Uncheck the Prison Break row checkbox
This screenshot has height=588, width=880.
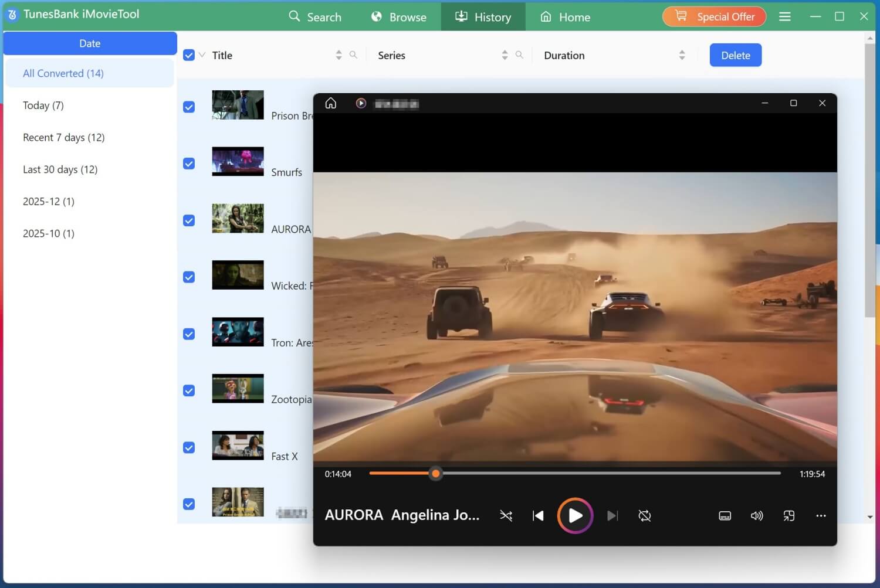point(189,107)
